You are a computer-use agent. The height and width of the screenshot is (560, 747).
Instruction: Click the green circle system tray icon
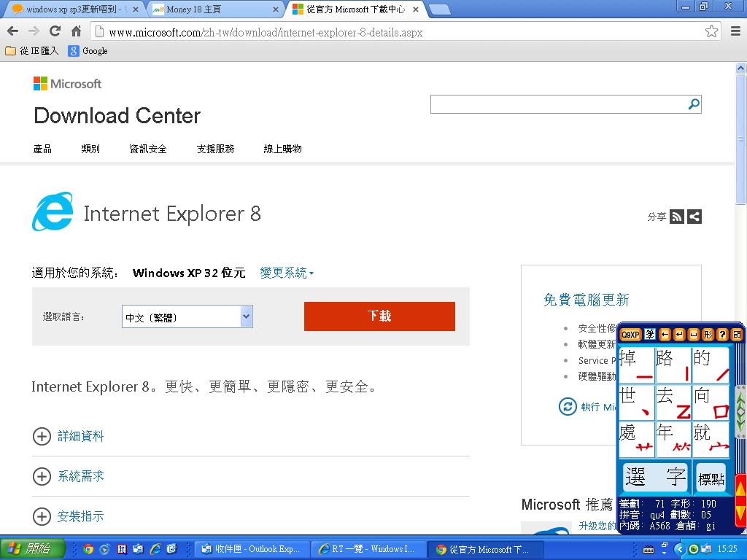pyautogui.click(x=694, y=550)
